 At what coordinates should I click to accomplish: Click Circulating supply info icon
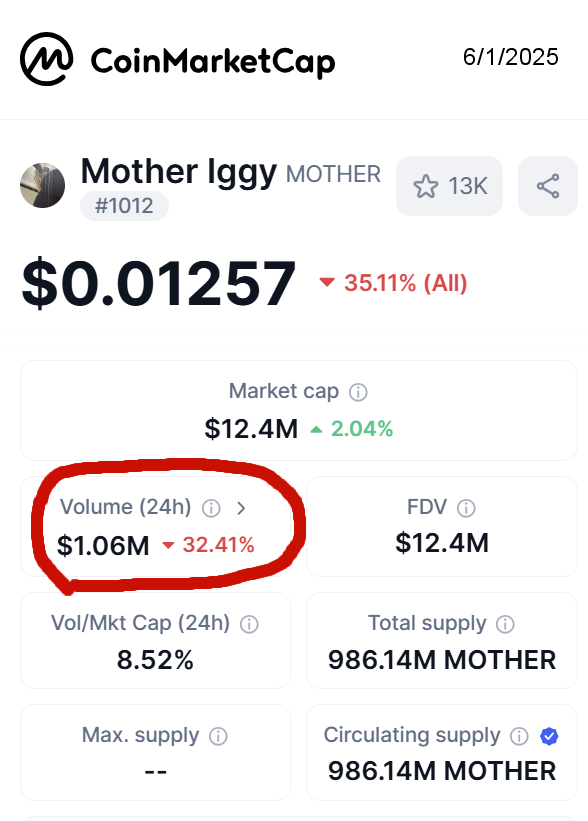(519, 736)
